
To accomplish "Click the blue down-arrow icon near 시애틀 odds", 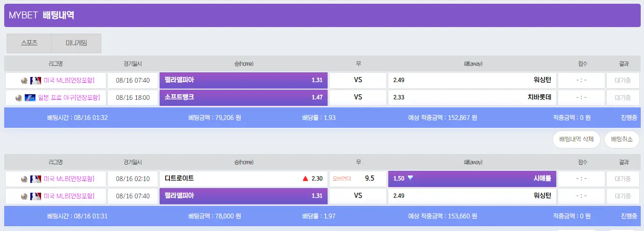I will click(410, 178).
